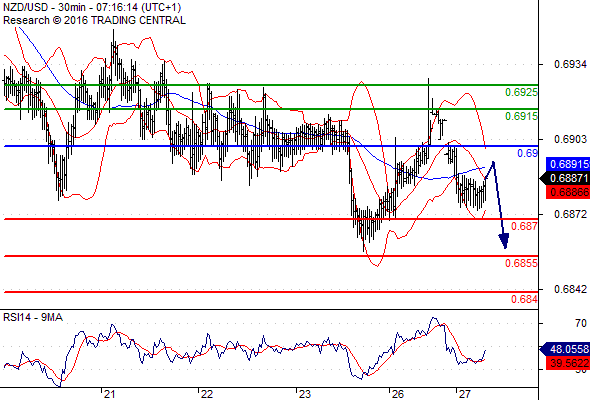Click the dark blue forecast arrow head

504,241
